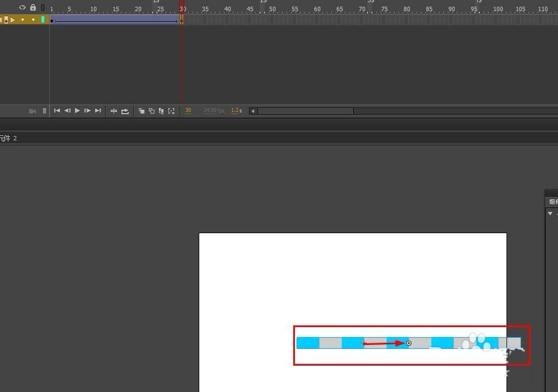This screenshot has width=558, height=392.
Task: Click the center frame button
Action: click(114, 111)
